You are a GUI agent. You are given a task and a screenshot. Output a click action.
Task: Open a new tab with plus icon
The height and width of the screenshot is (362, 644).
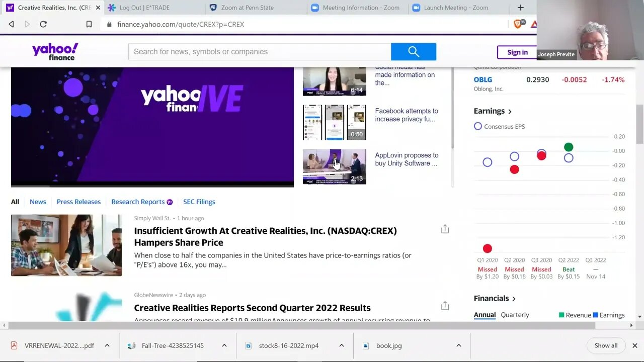(521, 8)
